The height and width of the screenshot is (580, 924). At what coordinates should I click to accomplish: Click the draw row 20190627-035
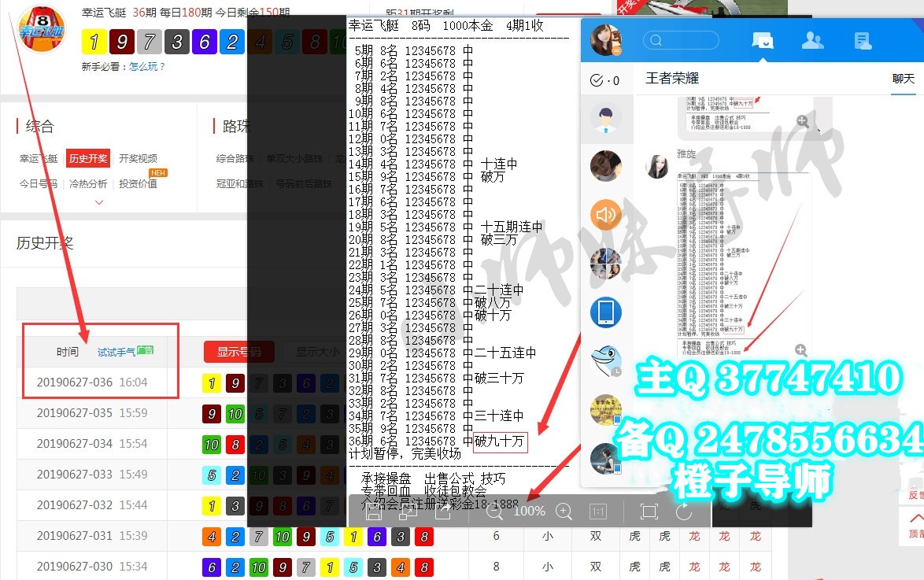point(92,412)
